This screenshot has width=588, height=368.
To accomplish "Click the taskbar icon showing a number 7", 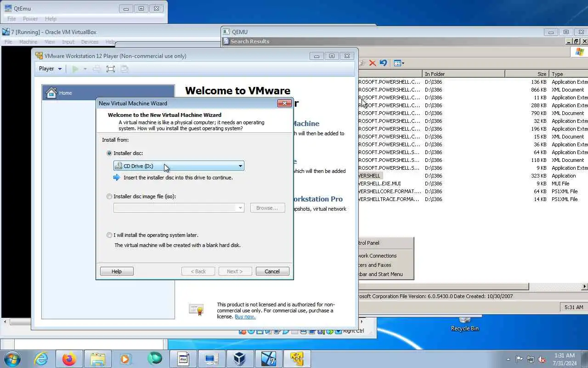I will click(268, 359).
